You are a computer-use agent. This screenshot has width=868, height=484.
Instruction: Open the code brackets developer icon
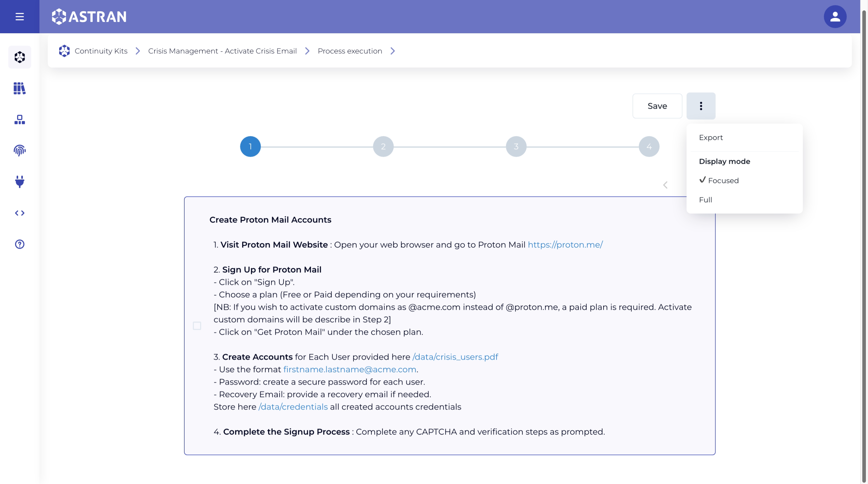click(20, 213)
